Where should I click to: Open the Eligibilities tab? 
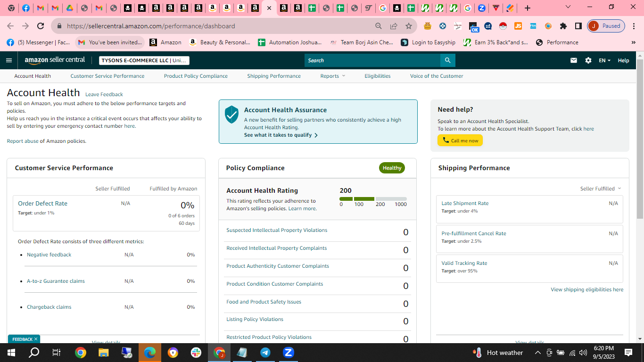[x=378, y=76]
